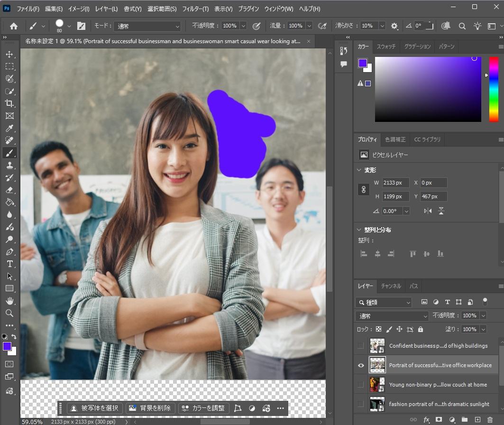The height and width of the screenshot is (425, 504).
Task: Collapse the 変形 section
Action: click(359, 170)
